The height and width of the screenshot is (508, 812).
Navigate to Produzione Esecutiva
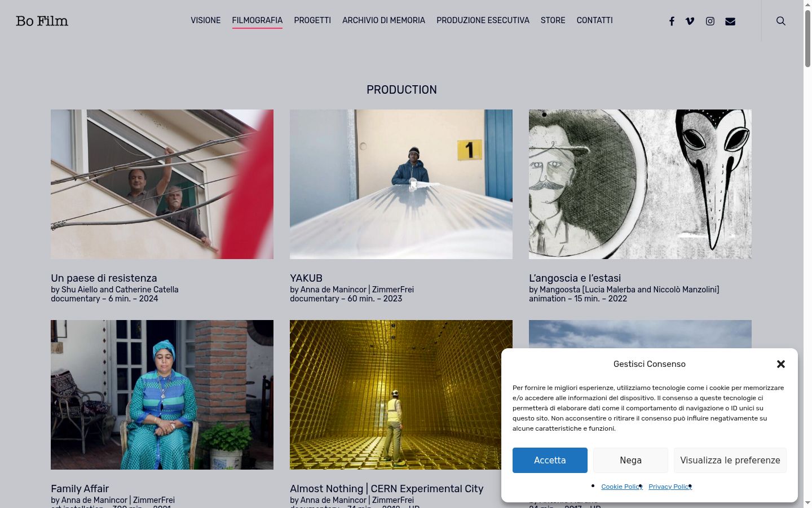point(483,20)
